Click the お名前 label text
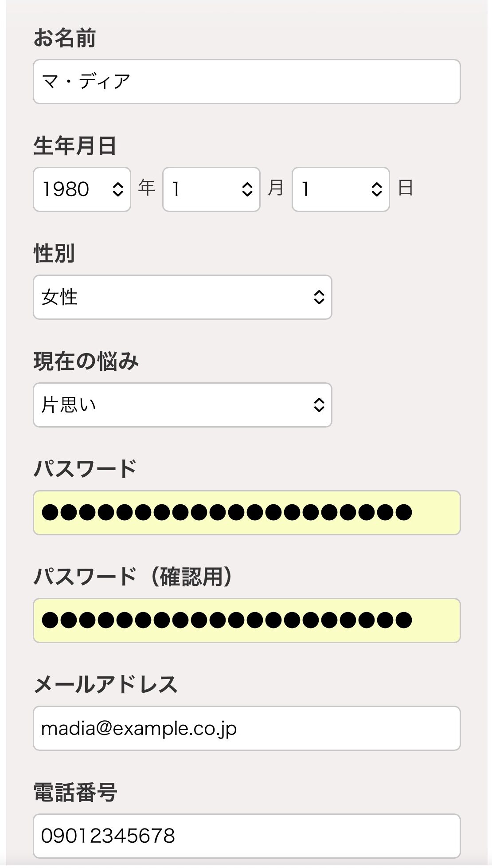 coord(65,38)
